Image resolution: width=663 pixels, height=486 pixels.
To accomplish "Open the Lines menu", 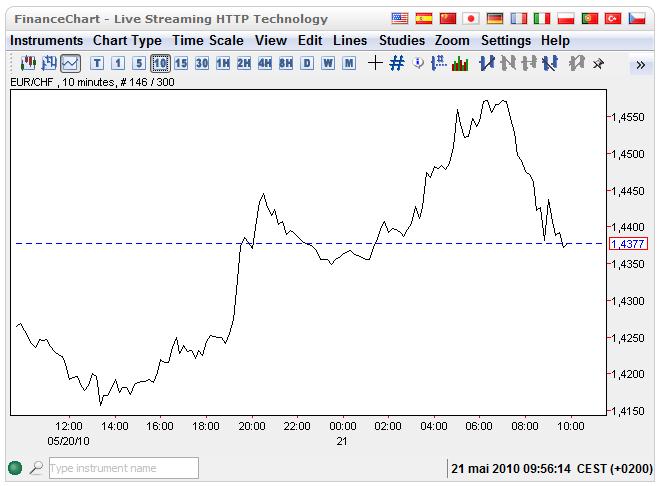I will coord(350,41).
